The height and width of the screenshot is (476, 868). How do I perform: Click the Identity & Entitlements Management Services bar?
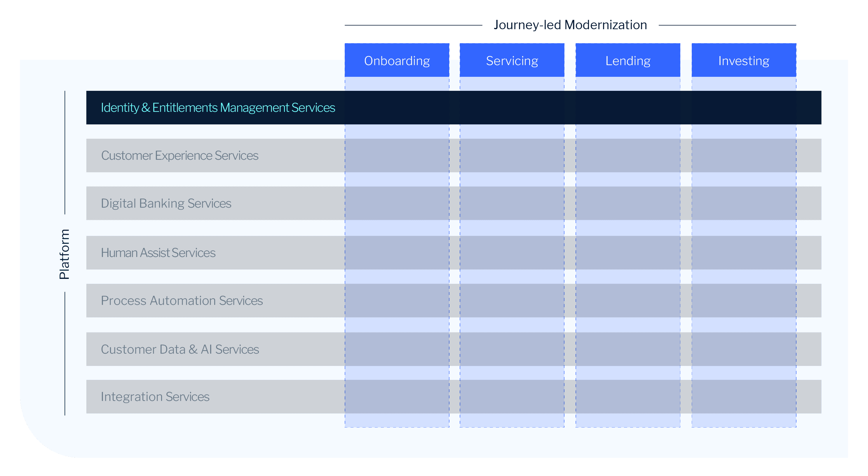click(x=218, y=107)
